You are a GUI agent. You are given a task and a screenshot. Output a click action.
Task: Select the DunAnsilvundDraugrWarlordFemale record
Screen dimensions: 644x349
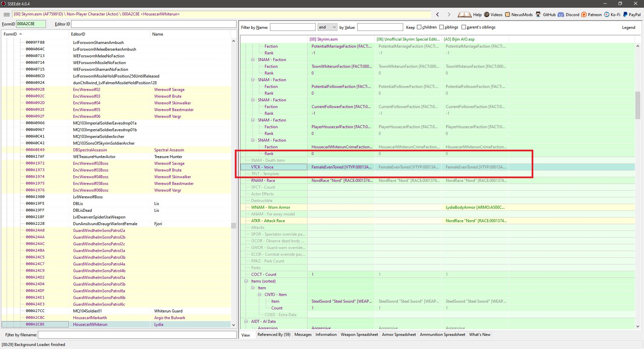(116, 224)
